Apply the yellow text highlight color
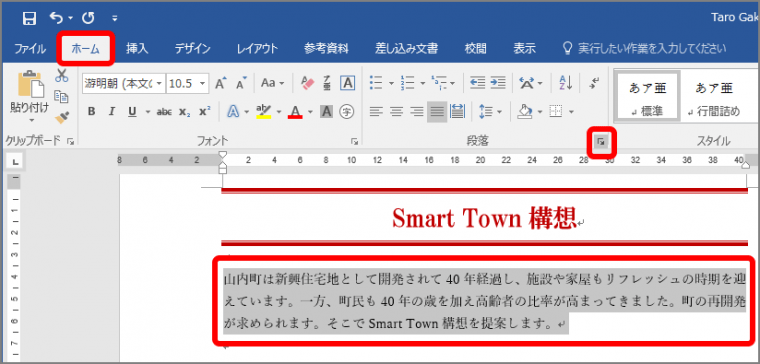This screenshot has height=364, width=760. (263, 112)
